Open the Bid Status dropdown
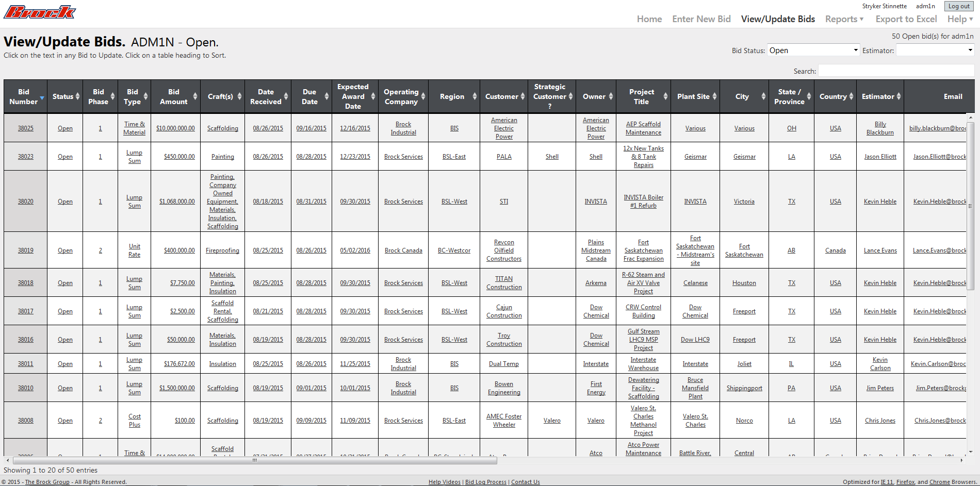Image resolution: width=980 pixels, height=486 pixels. (x=813, y=50)
